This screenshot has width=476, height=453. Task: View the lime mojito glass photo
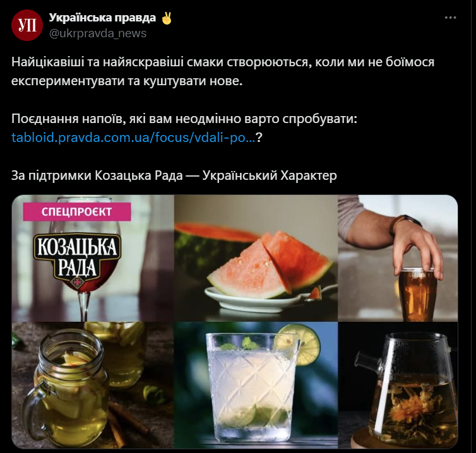point(256,385)
